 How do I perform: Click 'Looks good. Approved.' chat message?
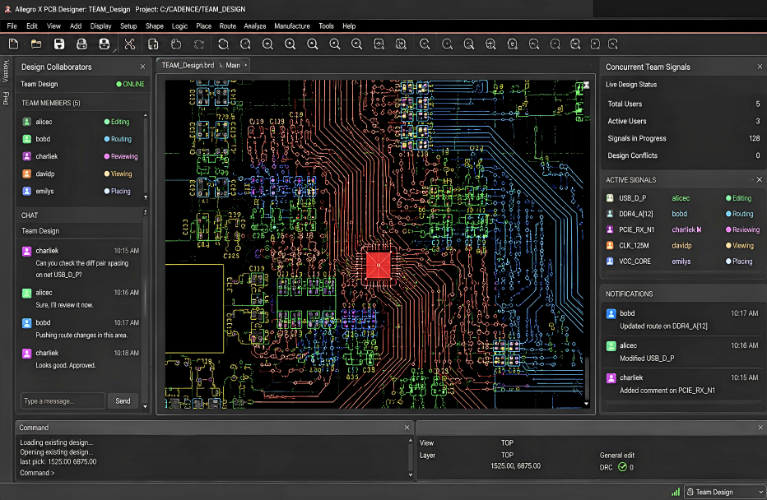(66, 365)
